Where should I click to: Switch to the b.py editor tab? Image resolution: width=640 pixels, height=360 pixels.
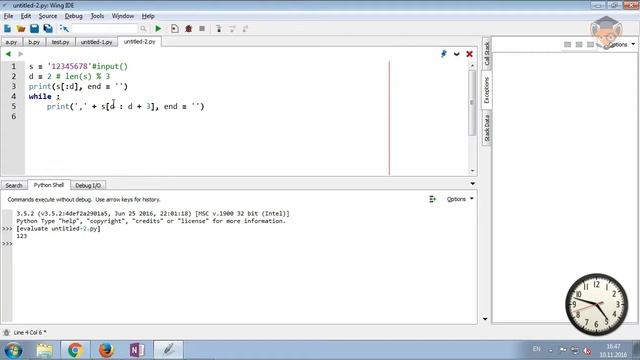(34, 42)
